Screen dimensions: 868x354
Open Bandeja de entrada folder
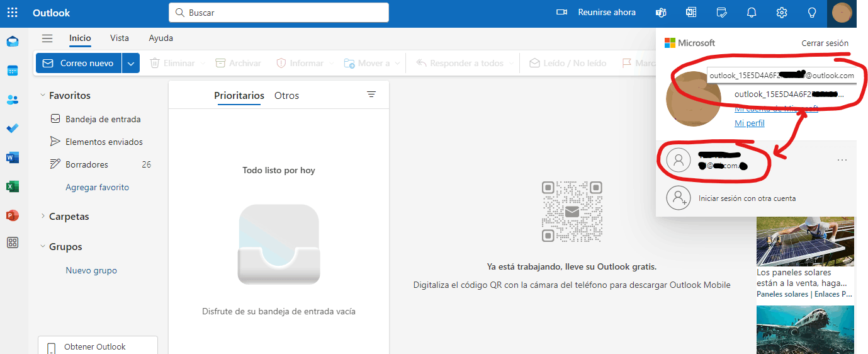click(96, 119)
